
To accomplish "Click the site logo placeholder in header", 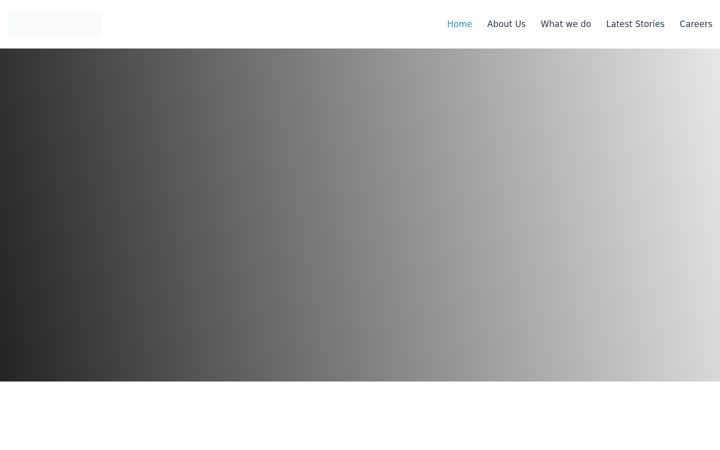I will pyautogui.click(x=55, y=24).
